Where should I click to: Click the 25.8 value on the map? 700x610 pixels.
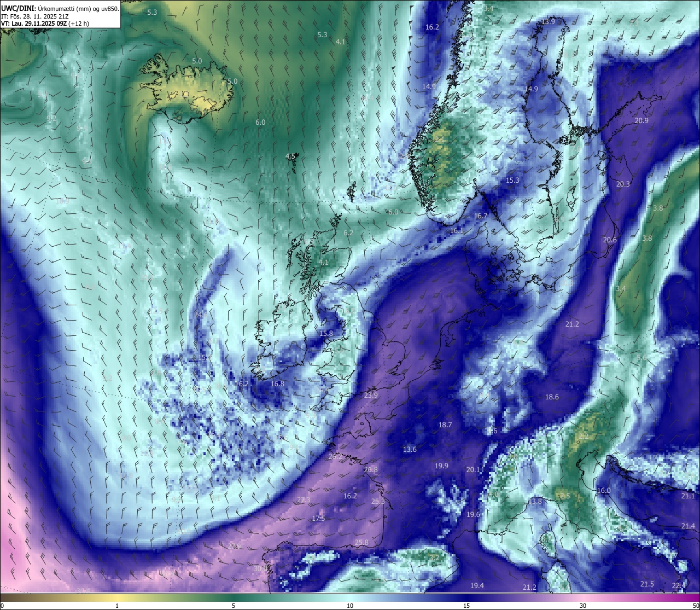pos(361,543)
